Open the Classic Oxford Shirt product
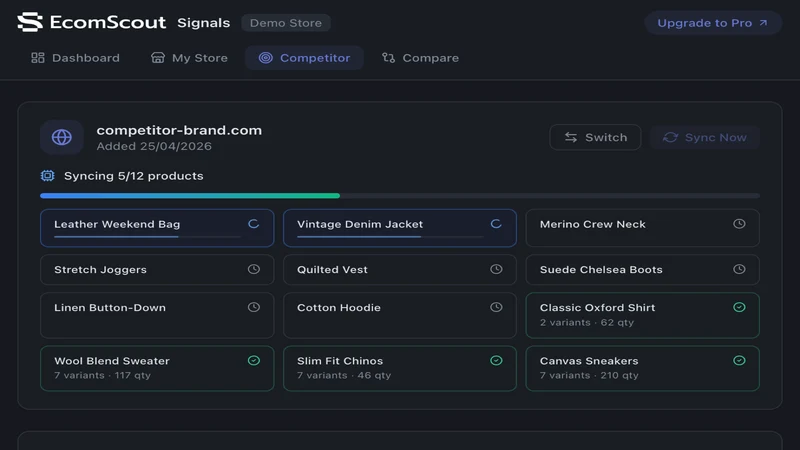The width and height of the screenshot is (800, 450). click(643, 315)
